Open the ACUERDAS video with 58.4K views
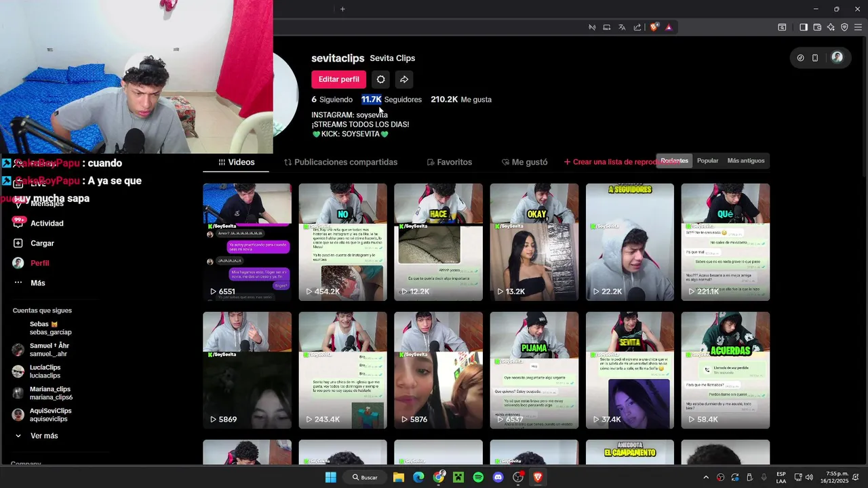 pyautogui.click(x=726, y=370)
